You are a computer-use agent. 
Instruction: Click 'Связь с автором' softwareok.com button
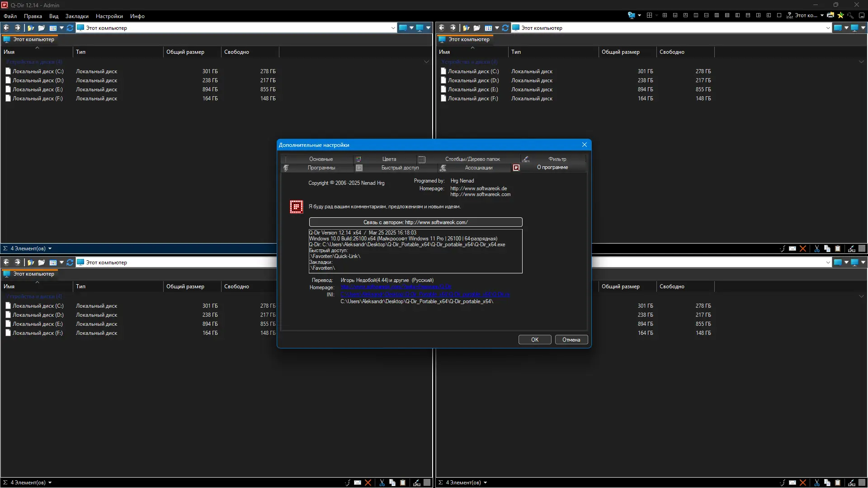coord(415,222)
